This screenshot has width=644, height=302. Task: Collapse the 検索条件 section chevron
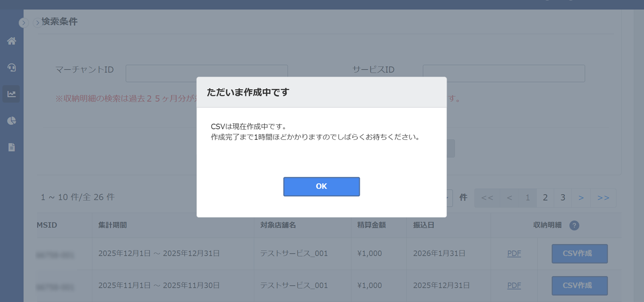click(37, 23)
